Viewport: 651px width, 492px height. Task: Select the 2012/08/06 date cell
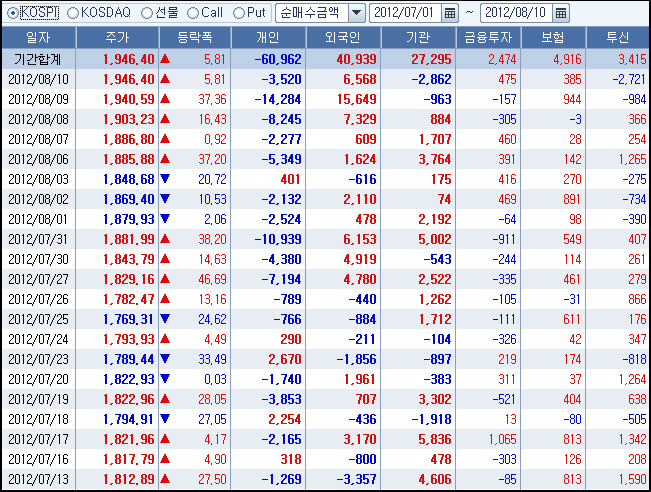coord(38,159)
